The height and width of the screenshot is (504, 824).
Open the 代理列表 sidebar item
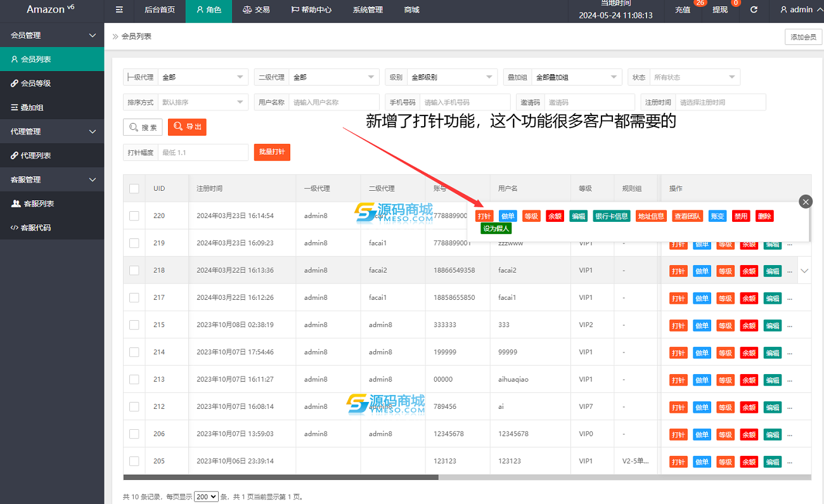(x=52, y=155)
